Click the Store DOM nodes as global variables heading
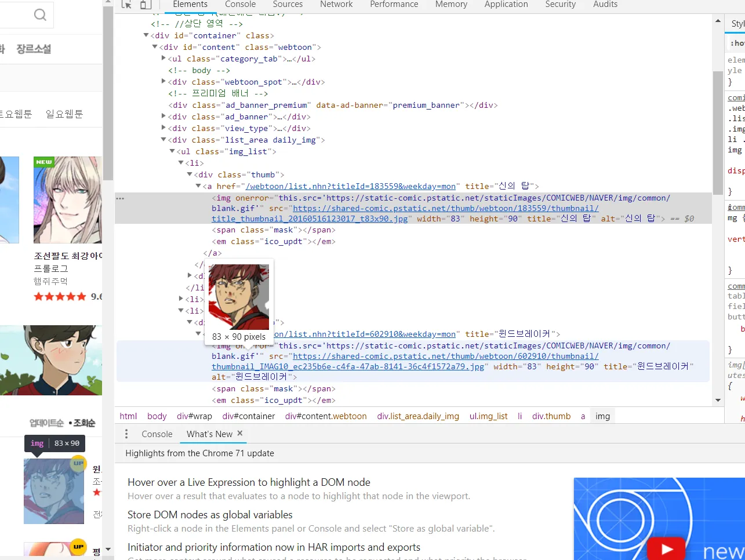Viewport: 745px width, 560px height. [x=210, y=515]
